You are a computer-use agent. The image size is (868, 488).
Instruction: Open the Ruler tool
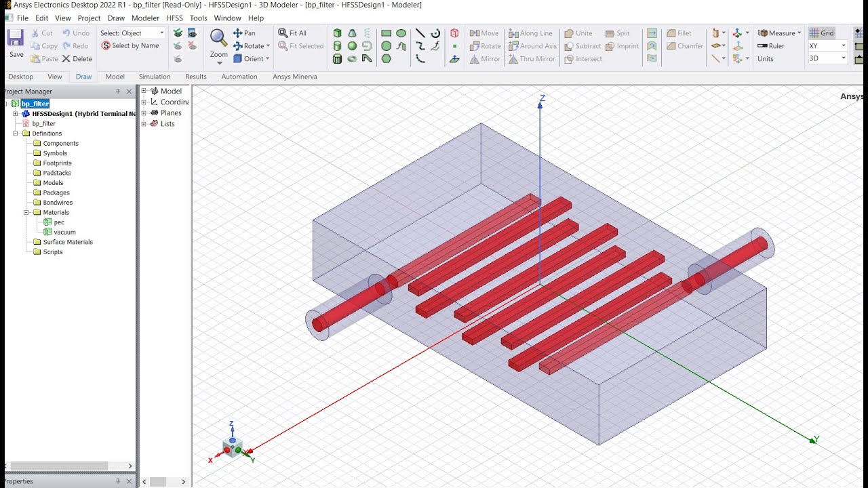771,46
